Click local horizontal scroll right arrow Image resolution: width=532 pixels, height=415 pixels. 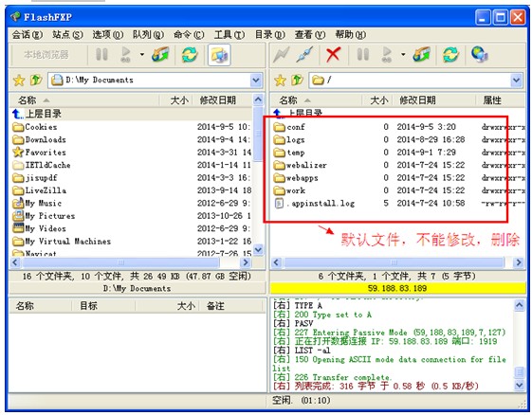245,262
